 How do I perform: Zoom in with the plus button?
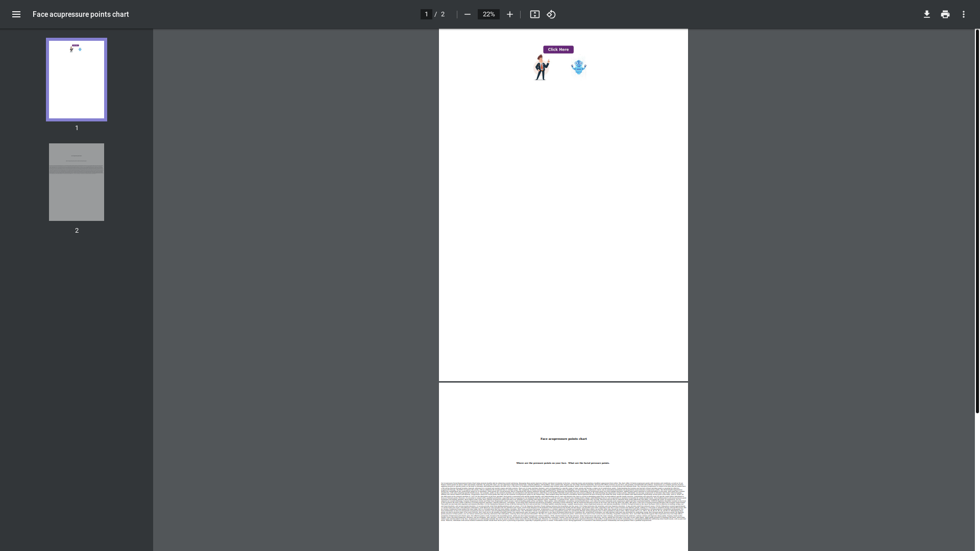click(509, 14)
